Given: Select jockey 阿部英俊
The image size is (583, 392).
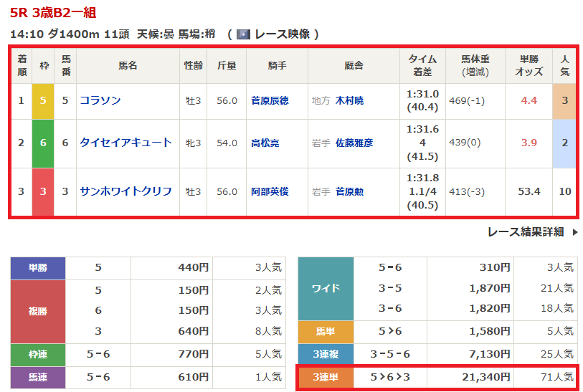Looking at the screenshot, I should [x=270, y=192].
